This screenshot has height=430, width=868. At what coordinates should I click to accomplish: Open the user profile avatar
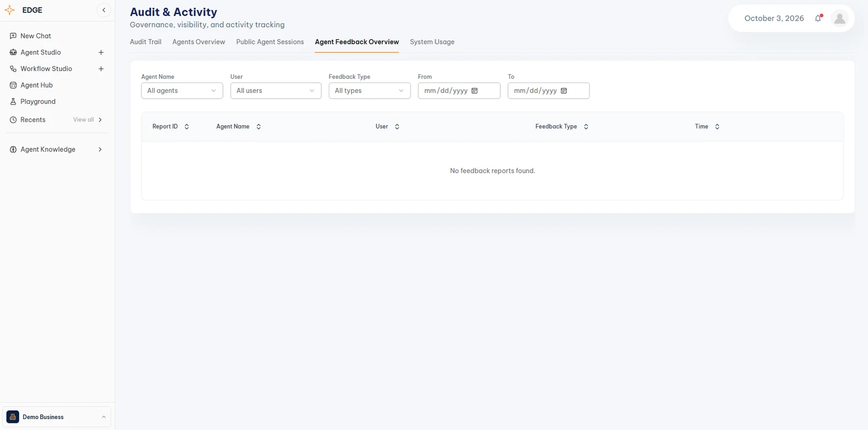840,18
